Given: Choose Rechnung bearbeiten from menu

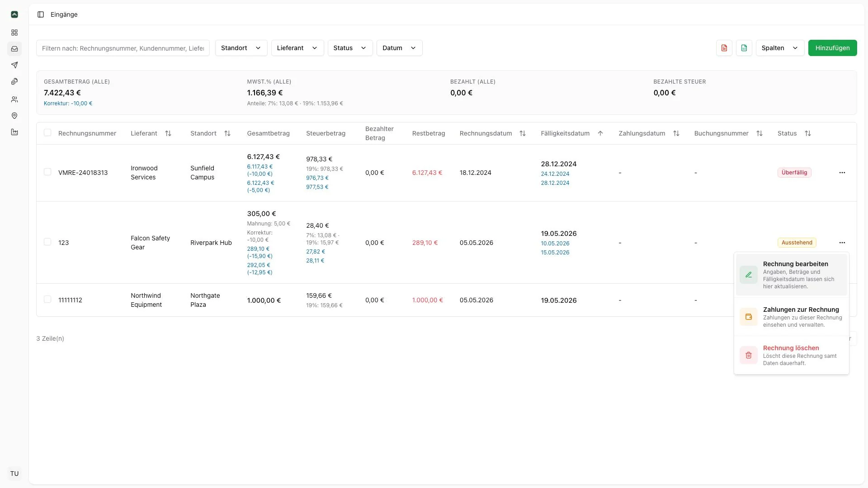Looking at the screenshot, I should 792,275.
